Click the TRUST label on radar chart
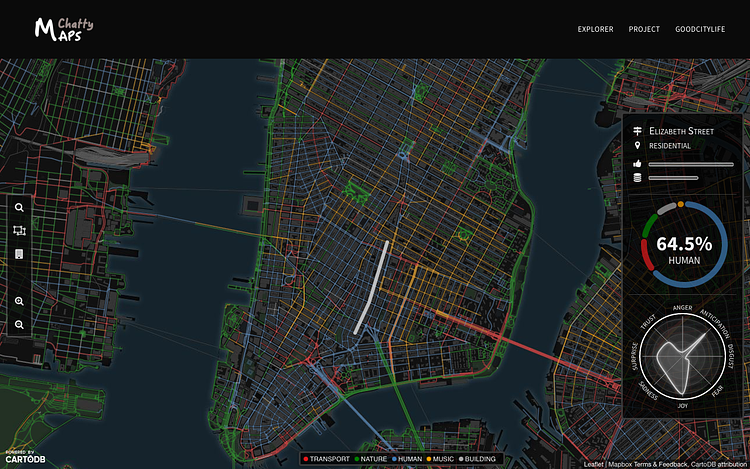 [648, 322]
